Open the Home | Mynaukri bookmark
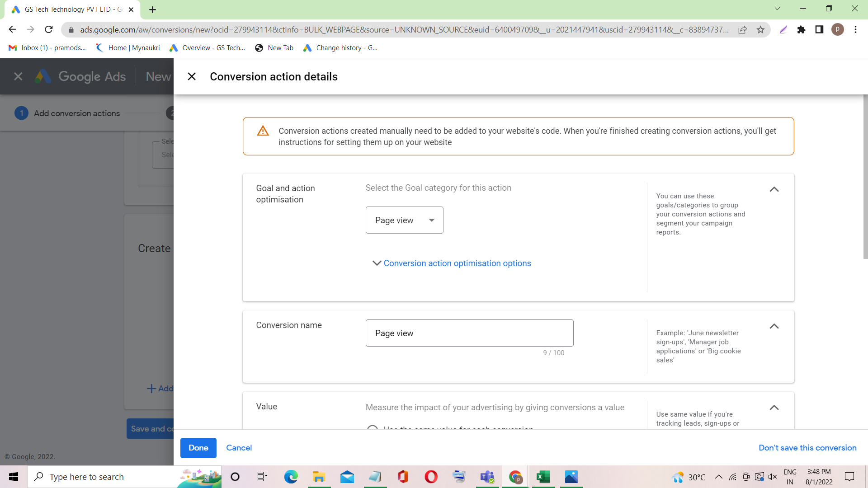 tap(128, 48)
